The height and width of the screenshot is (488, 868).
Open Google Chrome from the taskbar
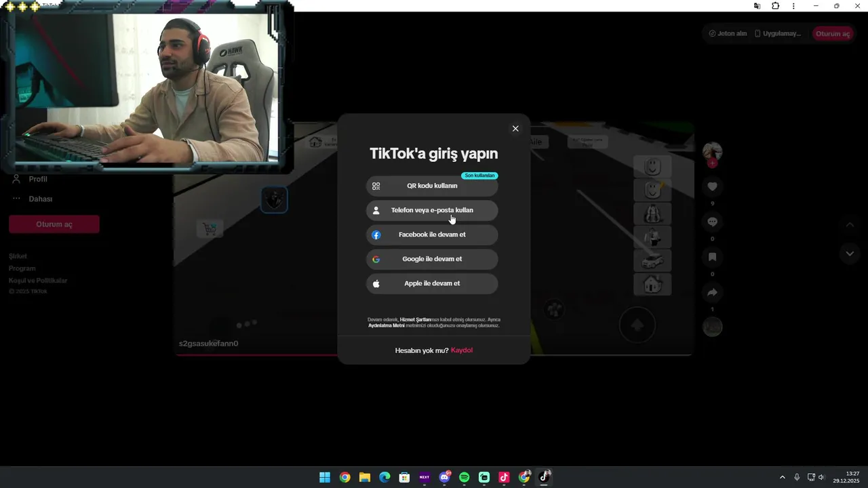coord(344,477)
